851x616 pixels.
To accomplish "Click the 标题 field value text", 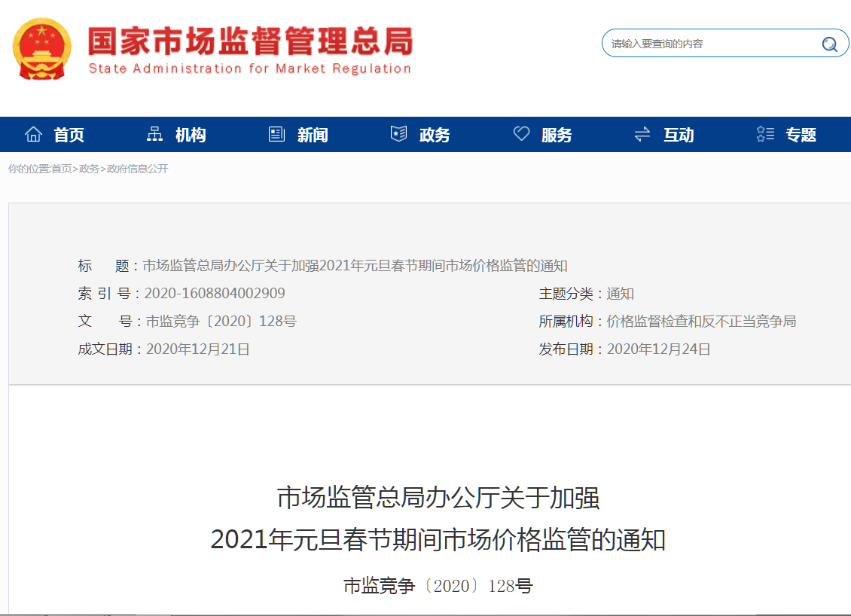I will tap(355, 265).
